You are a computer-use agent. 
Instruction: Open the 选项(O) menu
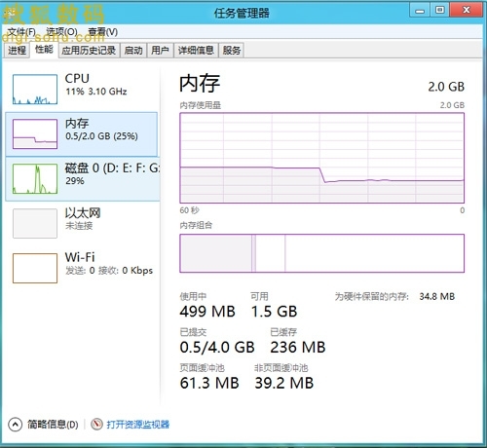pos(61,32)
